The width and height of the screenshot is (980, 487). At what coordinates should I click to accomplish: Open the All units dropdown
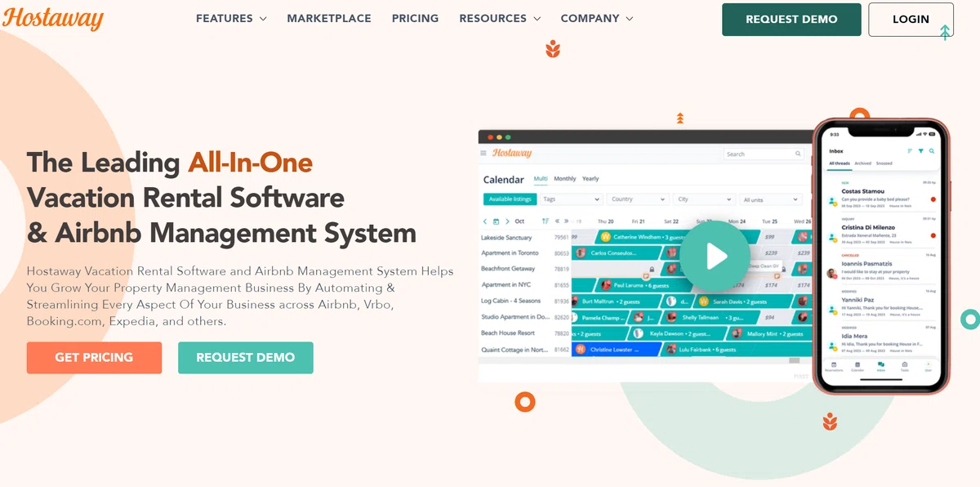(770, 199)
